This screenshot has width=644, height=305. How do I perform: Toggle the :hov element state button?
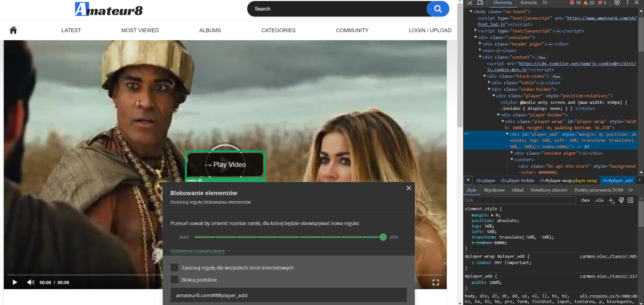coord(585,200)
